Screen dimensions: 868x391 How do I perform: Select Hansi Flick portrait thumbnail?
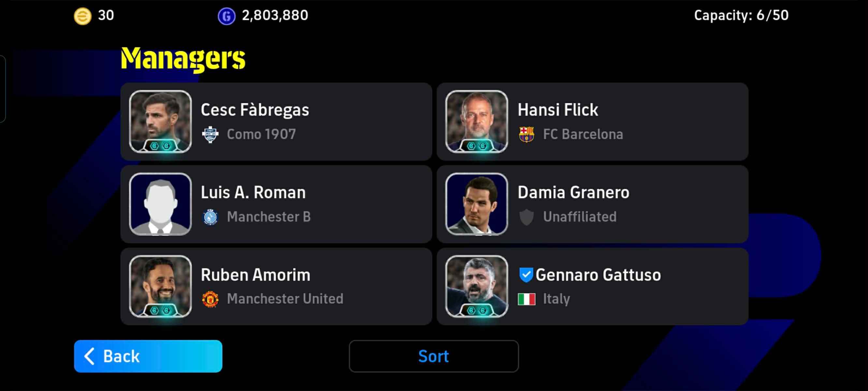click(x=476, y=122)
